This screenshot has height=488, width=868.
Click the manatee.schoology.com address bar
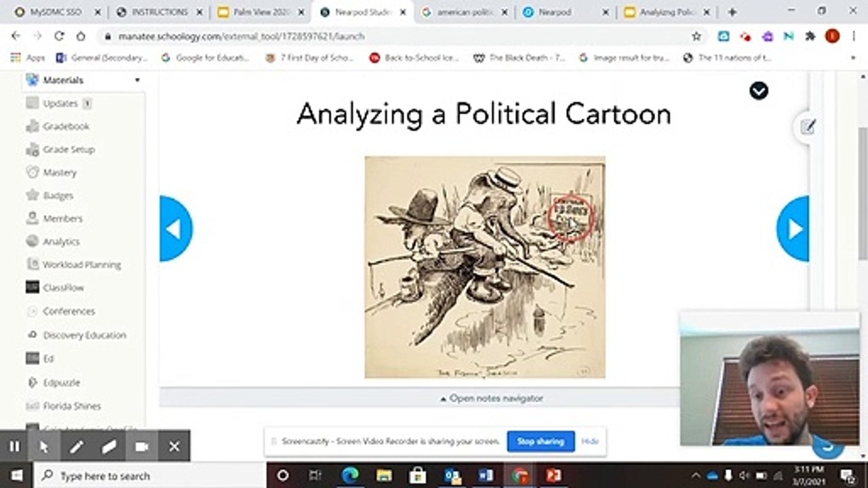tap(400, 37)
